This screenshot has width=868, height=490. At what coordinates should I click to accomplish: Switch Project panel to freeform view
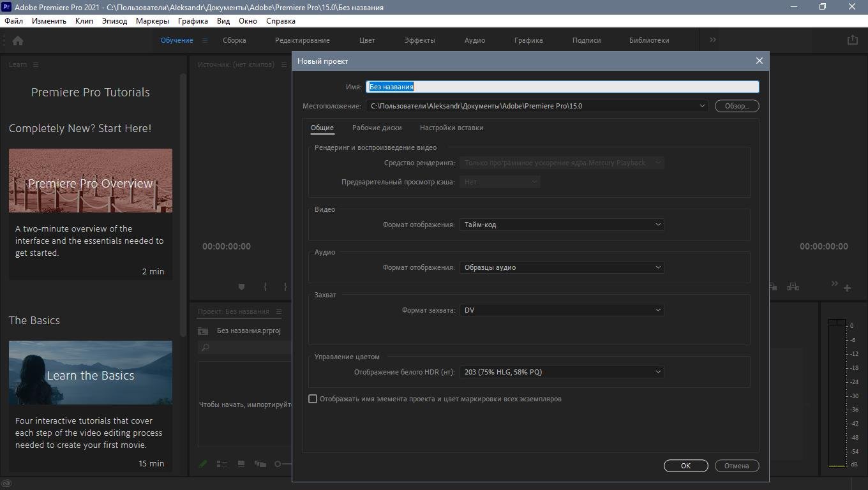click(260, 464)
